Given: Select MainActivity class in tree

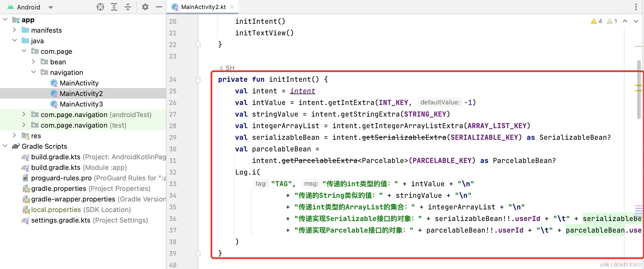Looking at the screenshot, I should tap(79, 83).
